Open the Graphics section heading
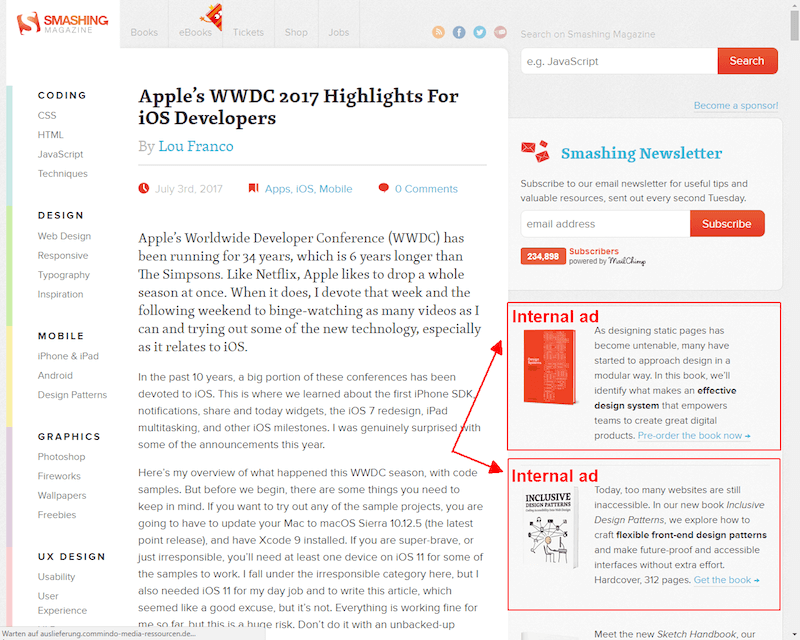The height and width of the screenshot is (640, 800). [69, 436]
